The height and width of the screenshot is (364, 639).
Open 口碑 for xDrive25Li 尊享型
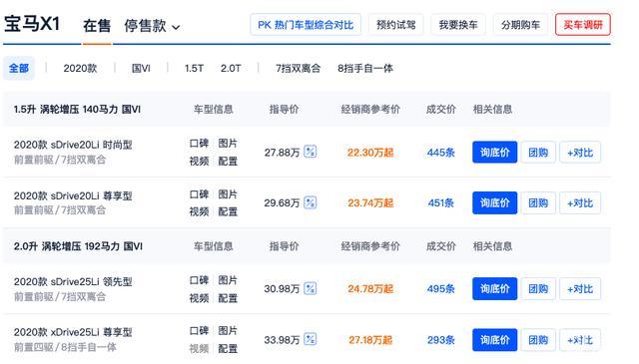click(199, 331)
